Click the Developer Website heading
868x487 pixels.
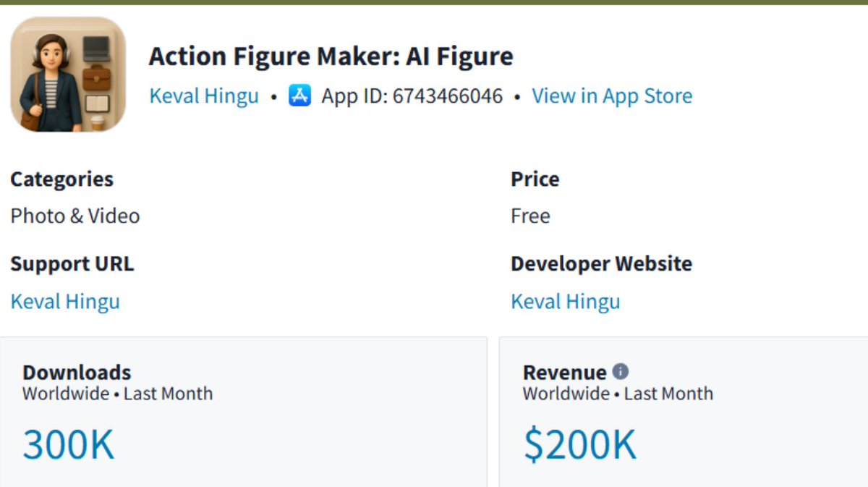click(602, 264)
